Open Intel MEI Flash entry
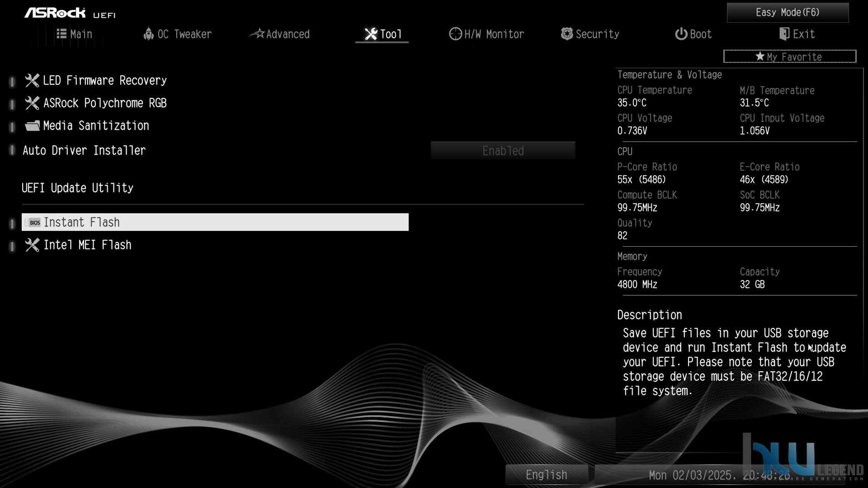Viewport: 868px width, 488px height. coord(87,245)
